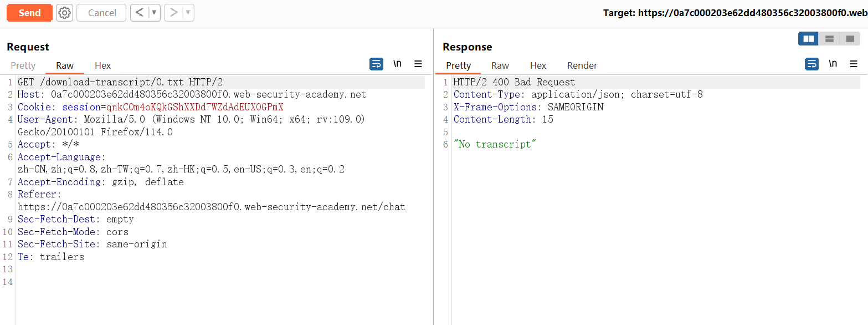Image resolution: width=868 pixels, height=325 pixels.
Task: Switch to combined tabbed layout view
Action: point(850,39)
